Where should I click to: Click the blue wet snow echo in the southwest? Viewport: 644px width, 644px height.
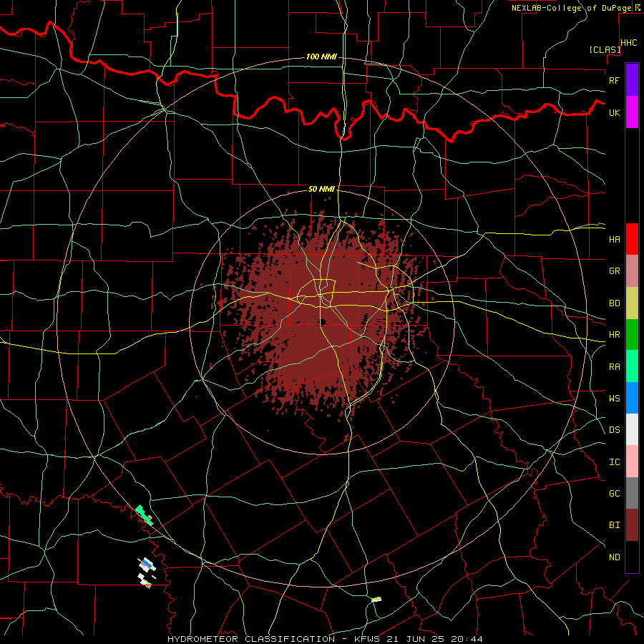pos(147,564)
